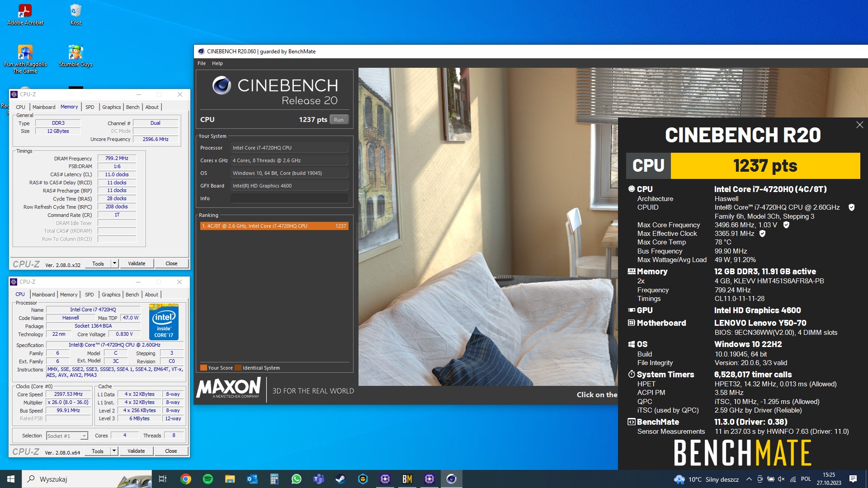
Task: Switch the POL input language indicator
Action: pyautogui.click(x=806, y=479)
